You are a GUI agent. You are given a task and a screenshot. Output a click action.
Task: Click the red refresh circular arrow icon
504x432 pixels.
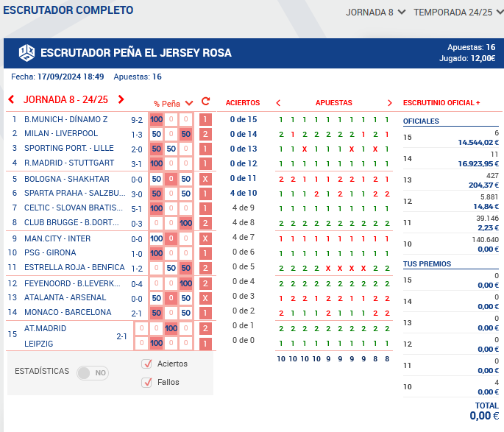pyautogui.click(x=206, y=102)
